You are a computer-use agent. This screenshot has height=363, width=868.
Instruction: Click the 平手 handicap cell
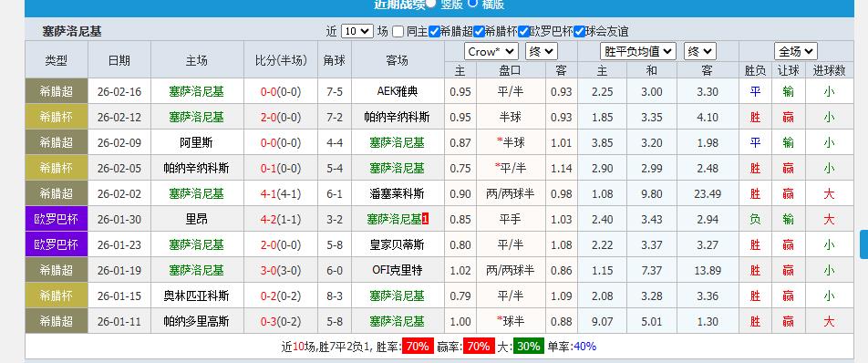(x=511, y=219)
